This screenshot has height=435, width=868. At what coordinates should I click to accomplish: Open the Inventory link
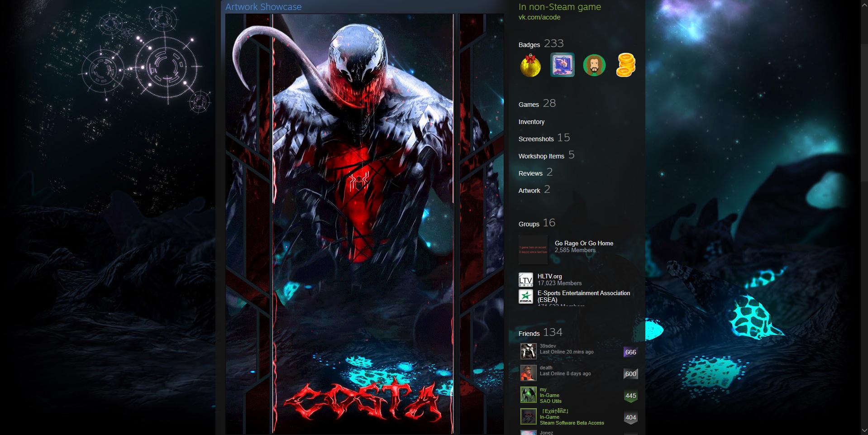point(531,122)
